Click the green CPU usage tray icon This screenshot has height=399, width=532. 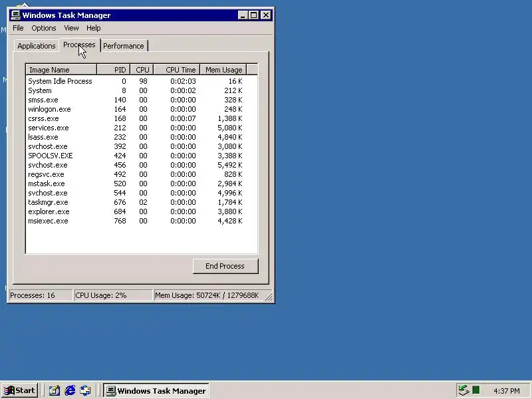476,390
